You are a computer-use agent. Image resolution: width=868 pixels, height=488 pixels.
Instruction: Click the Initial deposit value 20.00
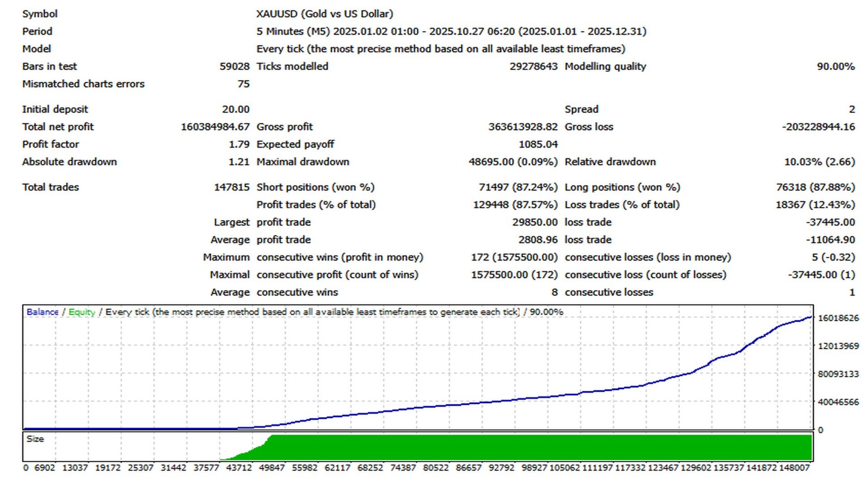click(236, 109)
